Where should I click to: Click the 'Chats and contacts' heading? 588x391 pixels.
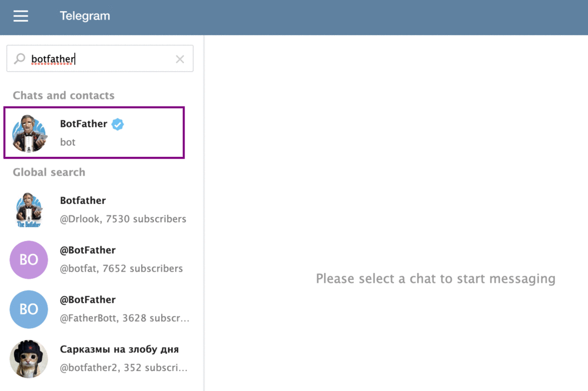pos(64,96)
